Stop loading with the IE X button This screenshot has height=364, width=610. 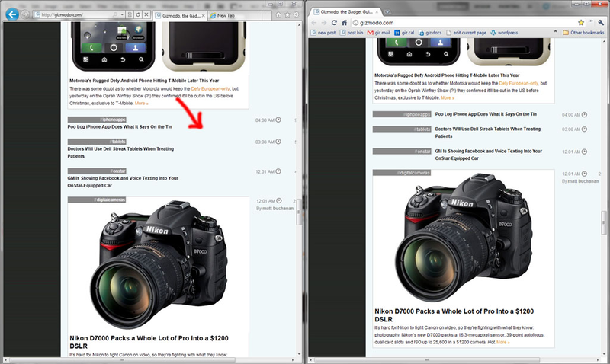(146, 14)
